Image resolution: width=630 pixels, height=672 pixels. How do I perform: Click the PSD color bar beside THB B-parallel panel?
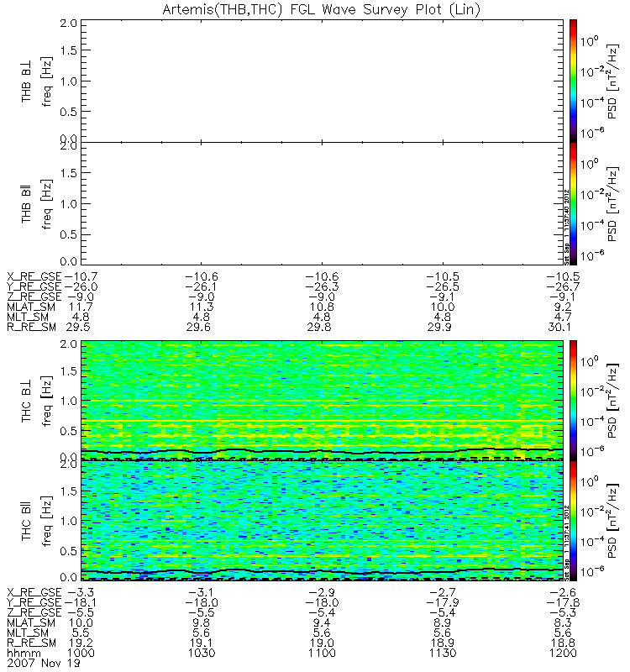(573, 203)
